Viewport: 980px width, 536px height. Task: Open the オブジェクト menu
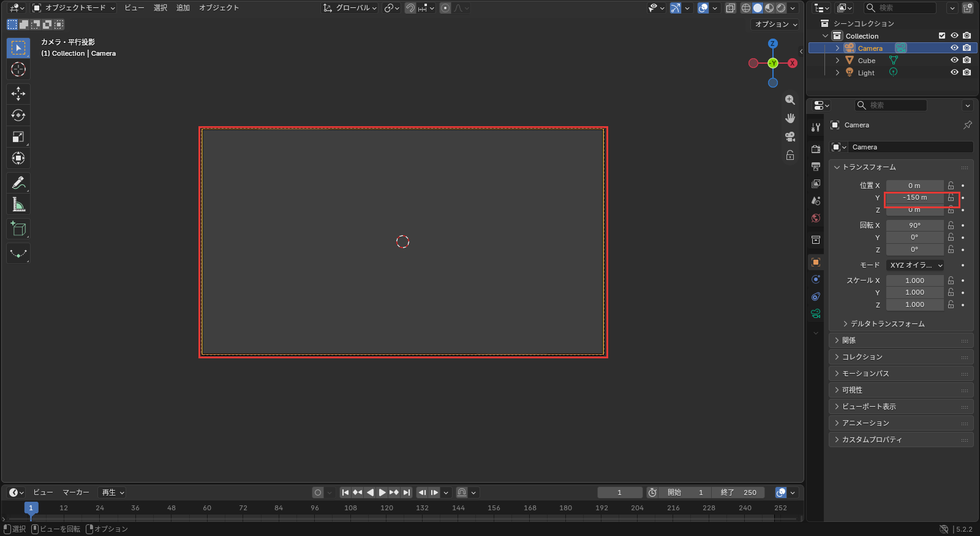tap(219, 8)
